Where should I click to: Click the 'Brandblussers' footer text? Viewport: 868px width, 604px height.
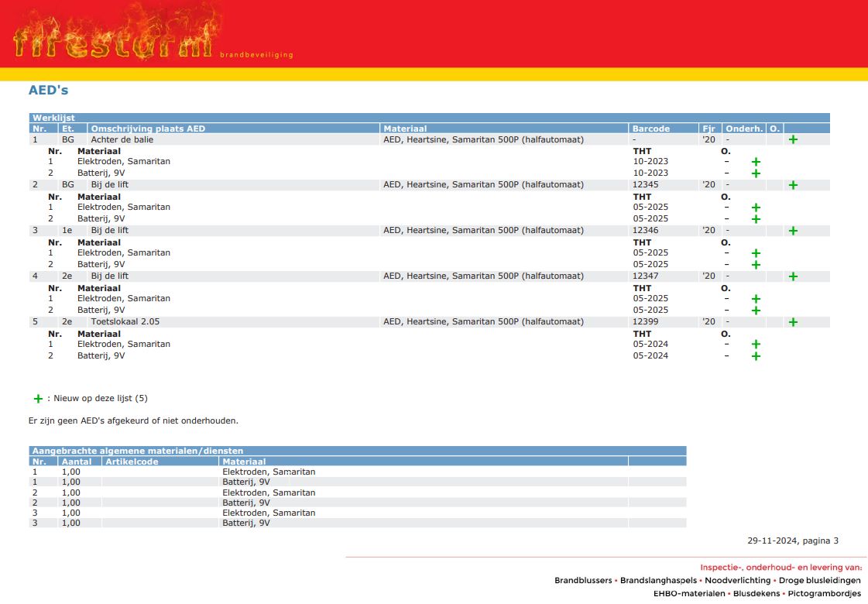pos(583,581)
